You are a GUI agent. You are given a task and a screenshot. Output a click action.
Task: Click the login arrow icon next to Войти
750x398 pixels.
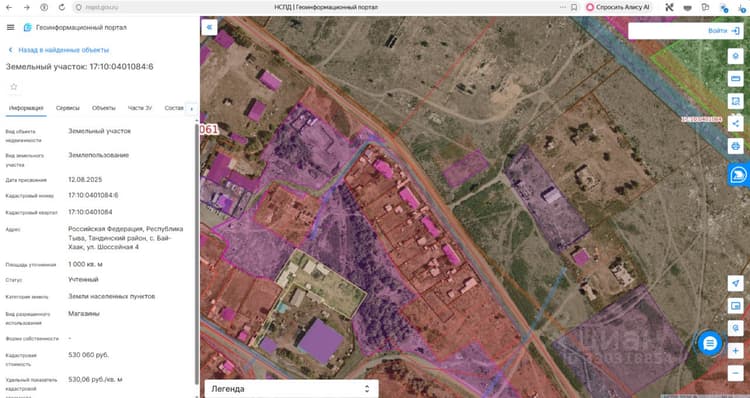click(x=735, y=31)
